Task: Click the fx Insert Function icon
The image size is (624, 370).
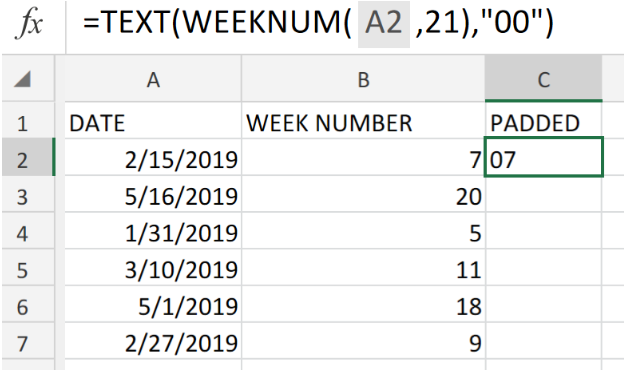Action: (29, 23)
